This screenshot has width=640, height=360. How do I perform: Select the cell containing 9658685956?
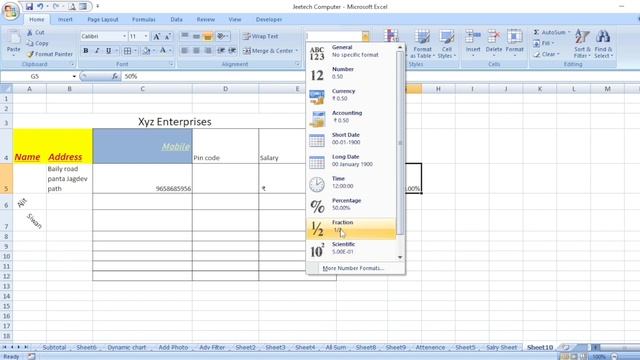point(142,179)
